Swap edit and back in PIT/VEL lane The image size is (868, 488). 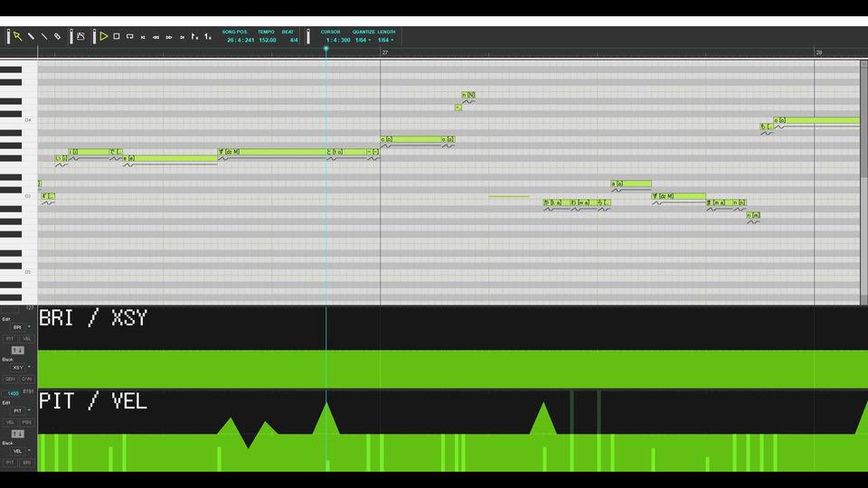click(x=18, y=434)
